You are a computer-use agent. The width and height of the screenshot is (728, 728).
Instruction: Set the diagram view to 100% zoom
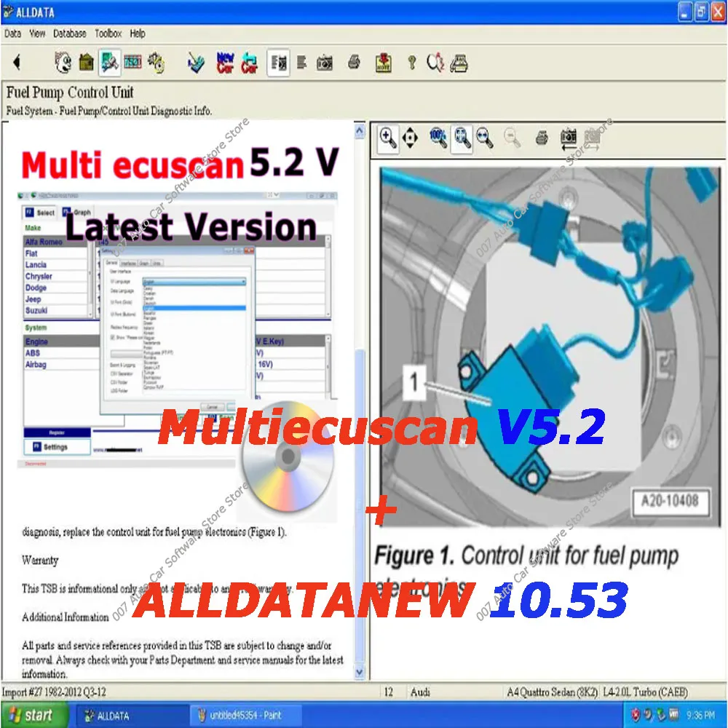[x=438, y=137]
